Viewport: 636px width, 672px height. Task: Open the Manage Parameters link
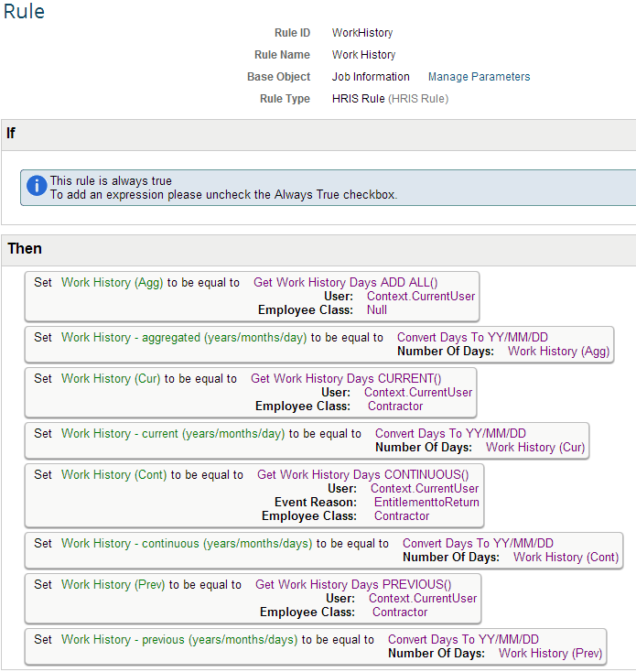[479, 77]
